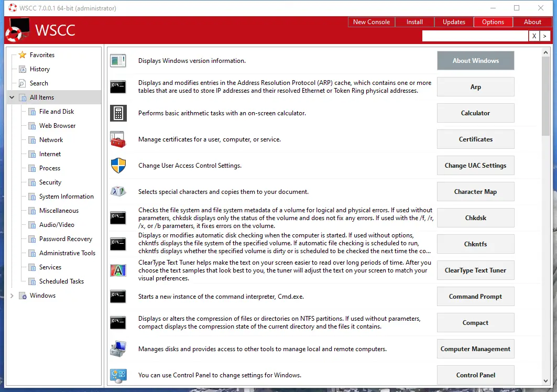Select Audio/Video category
The height and width of the screenshot is (392, 557).
pyautogui.click(x=57, y=225)
